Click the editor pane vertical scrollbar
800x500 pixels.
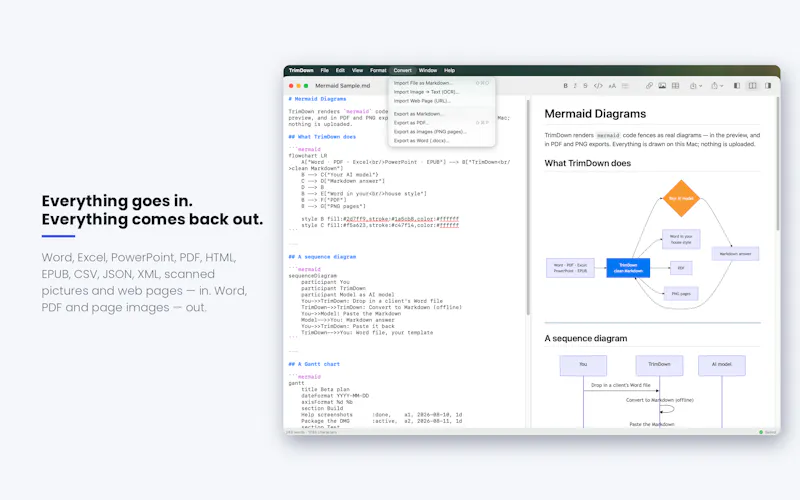click(x=528, y=207)
